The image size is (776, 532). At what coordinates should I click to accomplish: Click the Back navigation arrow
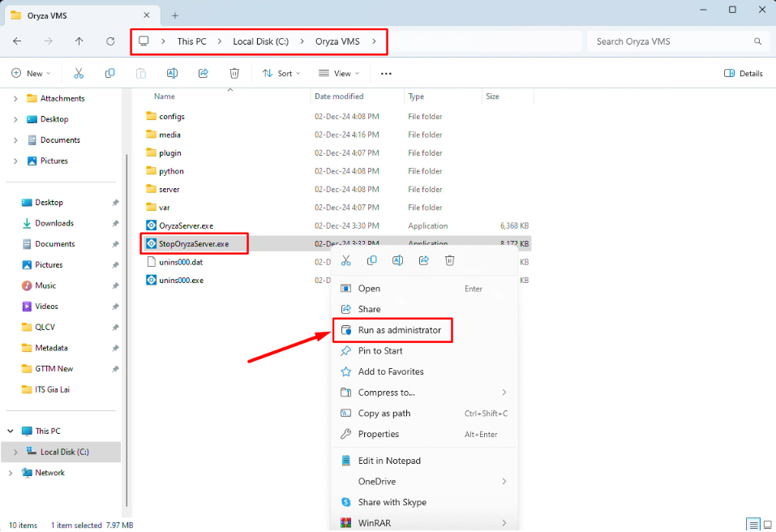pos(17,41)
